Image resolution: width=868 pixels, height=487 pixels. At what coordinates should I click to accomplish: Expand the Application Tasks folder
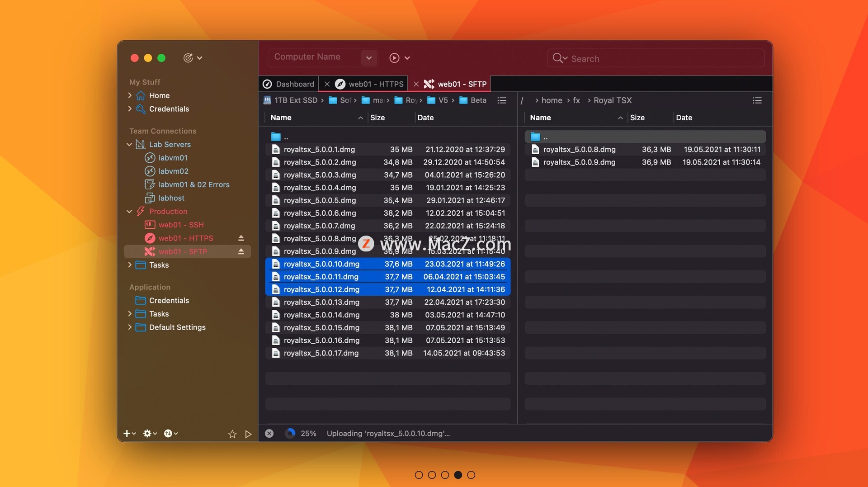coord(130,313)
